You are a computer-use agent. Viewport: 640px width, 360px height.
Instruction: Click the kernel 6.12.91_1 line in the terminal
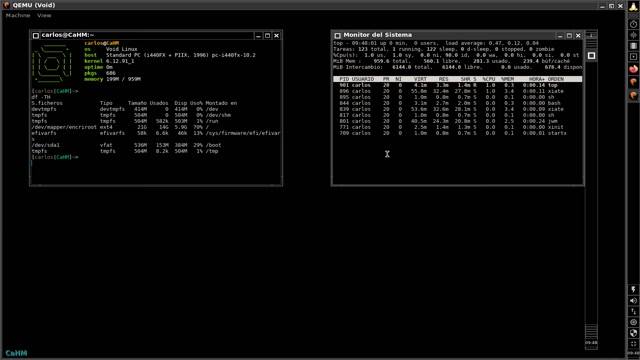pyautogui.click(x=109, y=61)
